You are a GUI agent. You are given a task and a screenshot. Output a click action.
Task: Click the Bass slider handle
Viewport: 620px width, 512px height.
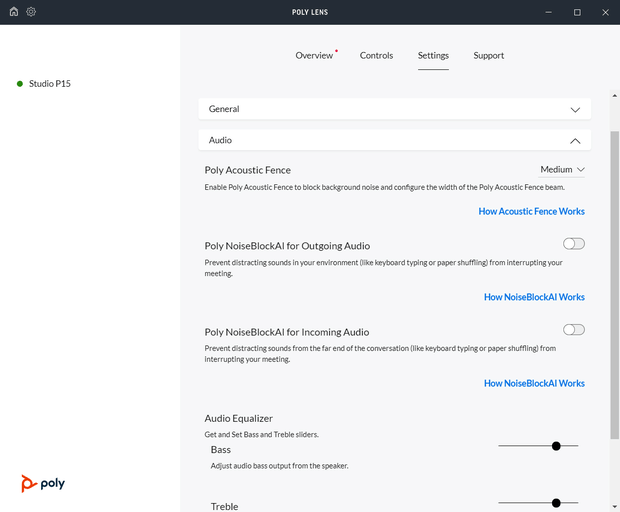(556, 446)
